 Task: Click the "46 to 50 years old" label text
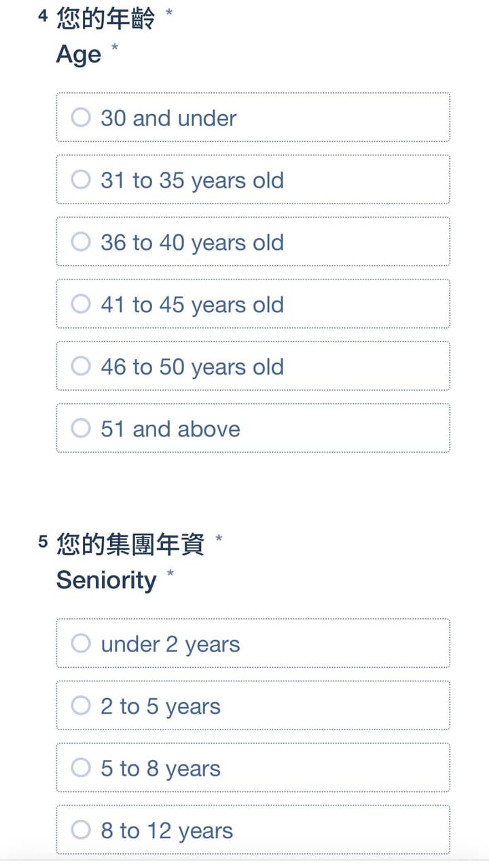tap(192, 367)
